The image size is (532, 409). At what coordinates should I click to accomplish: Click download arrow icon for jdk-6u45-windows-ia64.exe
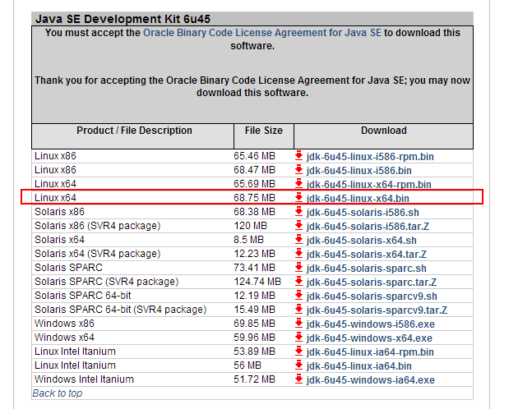[x=298, y=379]
